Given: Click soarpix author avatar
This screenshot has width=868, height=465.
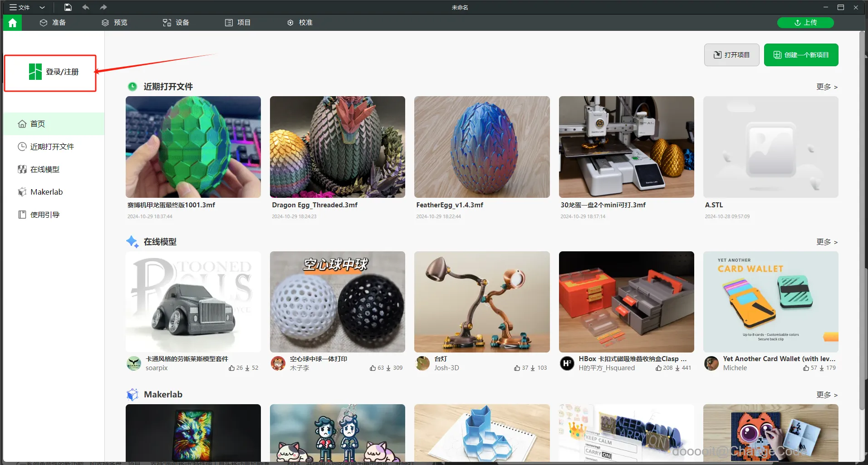Looking at the screenshot, I should coord(134,363).
